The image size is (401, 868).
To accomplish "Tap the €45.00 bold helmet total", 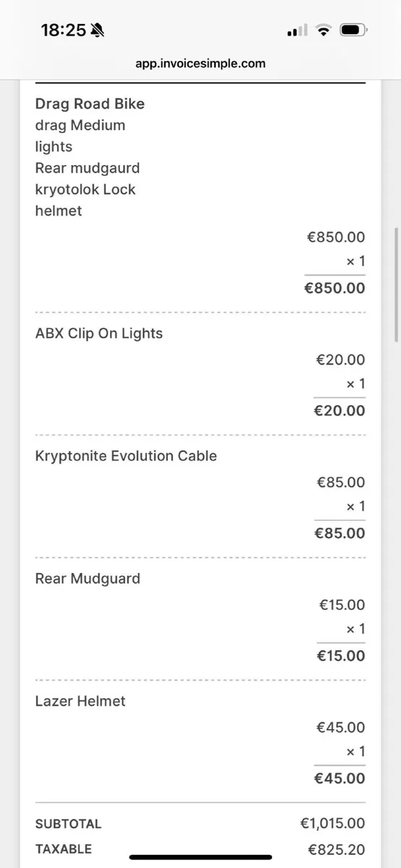I will pos(339,778).
